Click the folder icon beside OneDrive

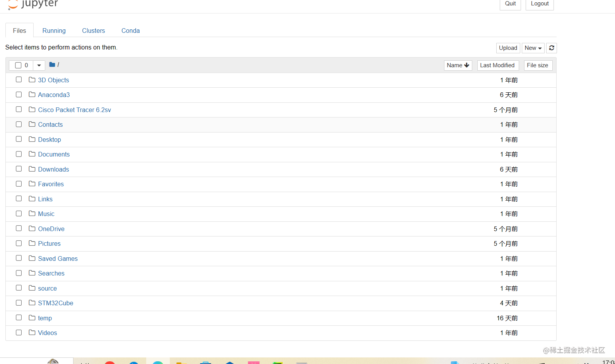click(x=32, y=228)
